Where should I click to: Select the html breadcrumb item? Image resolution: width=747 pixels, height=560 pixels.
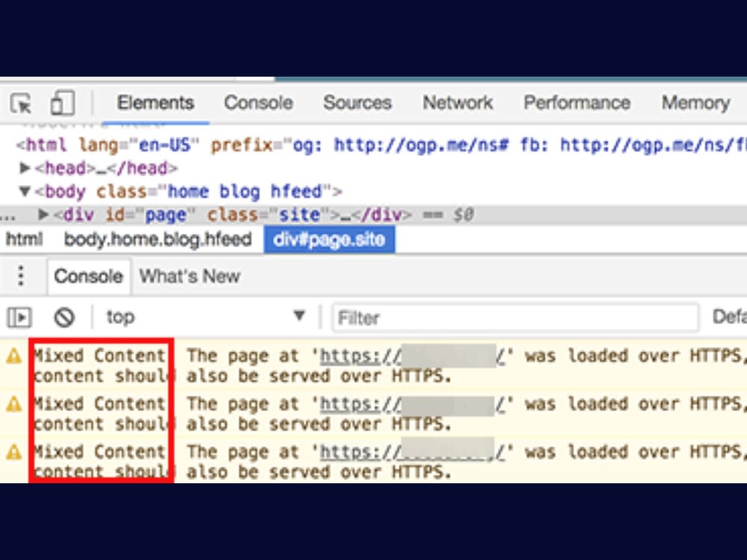[x=25, y=240]
